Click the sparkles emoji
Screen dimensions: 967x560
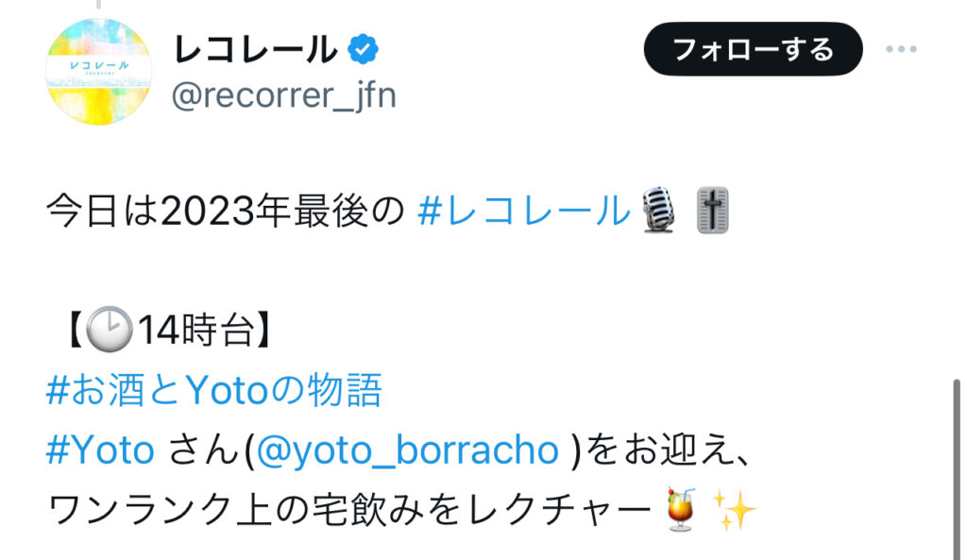(735, 509)
